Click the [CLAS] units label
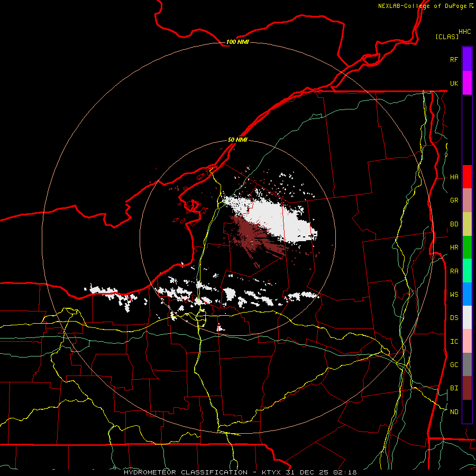This screenshot has height=476, width=476. pyautogui.click(x=447, y=36)
